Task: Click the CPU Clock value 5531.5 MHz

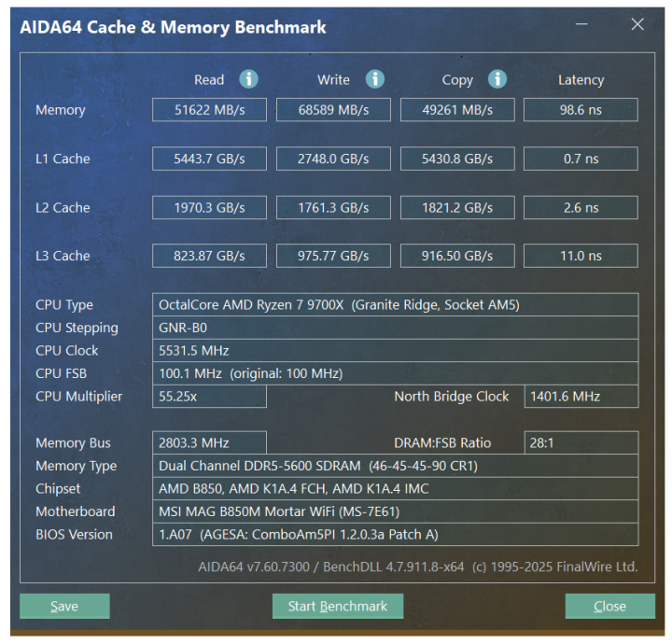Action: point(395,351)
